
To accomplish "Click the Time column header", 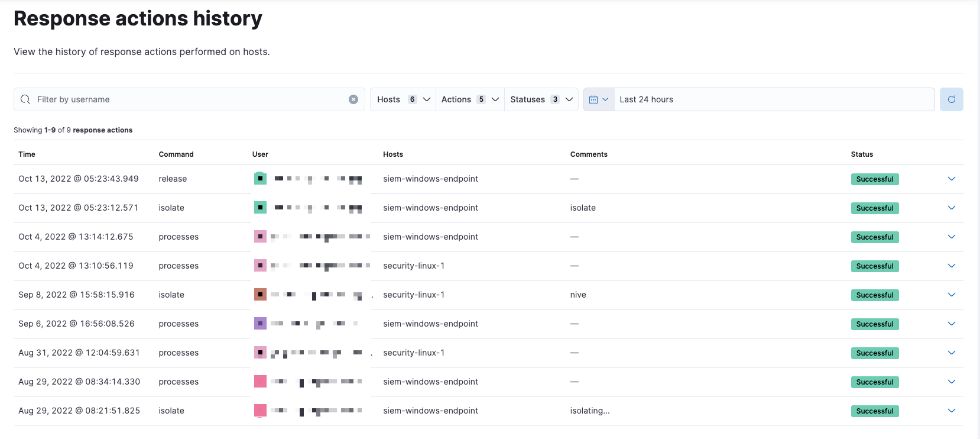I will (27, 154).
